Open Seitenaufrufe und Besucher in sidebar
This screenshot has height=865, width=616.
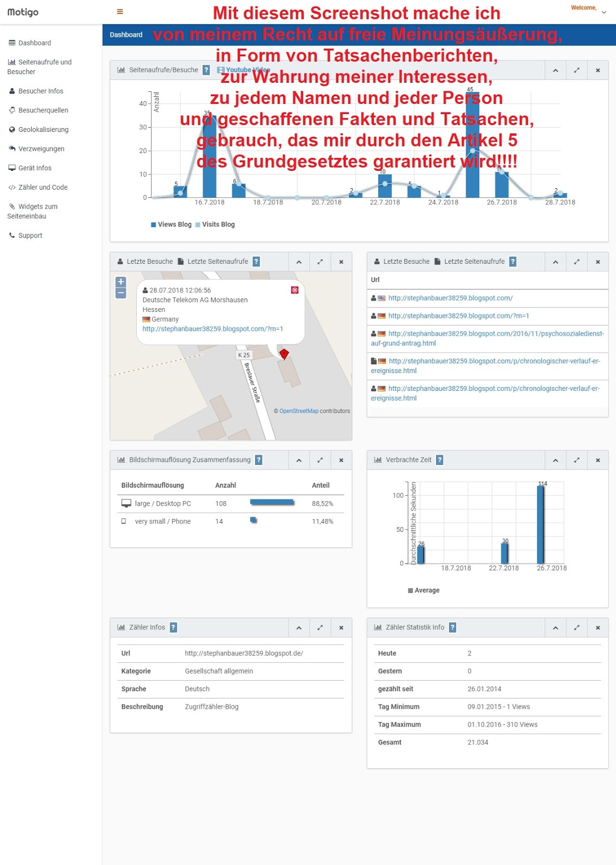click(39, 67)
